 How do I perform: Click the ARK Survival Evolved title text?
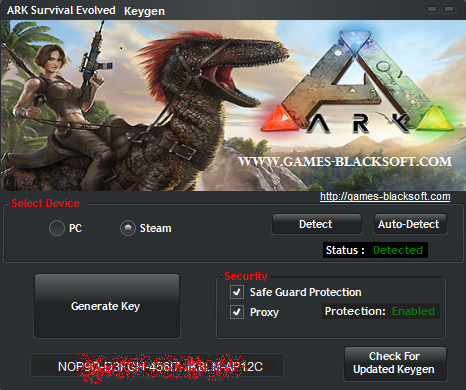click(x=61, y=10)
